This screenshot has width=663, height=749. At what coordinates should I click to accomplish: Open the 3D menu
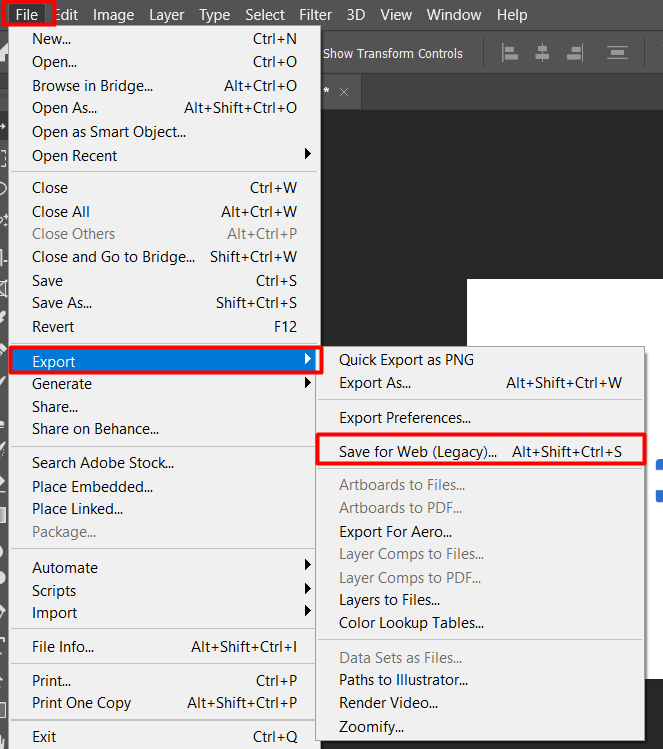[x=356, y=15]
